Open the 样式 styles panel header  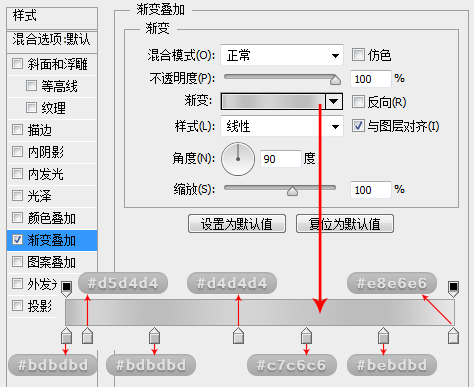click(52, 17)
